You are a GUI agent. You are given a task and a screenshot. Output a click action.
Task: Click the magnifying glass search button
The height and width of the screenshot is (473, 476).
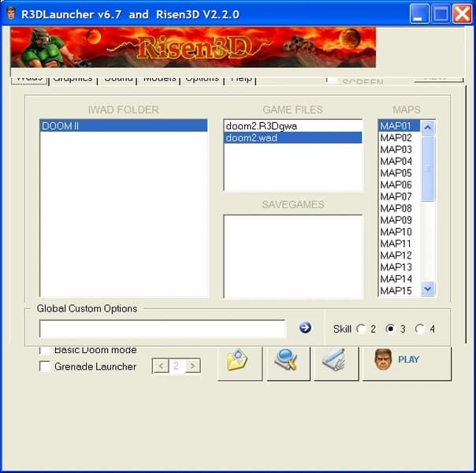click(x=288, y=363)
